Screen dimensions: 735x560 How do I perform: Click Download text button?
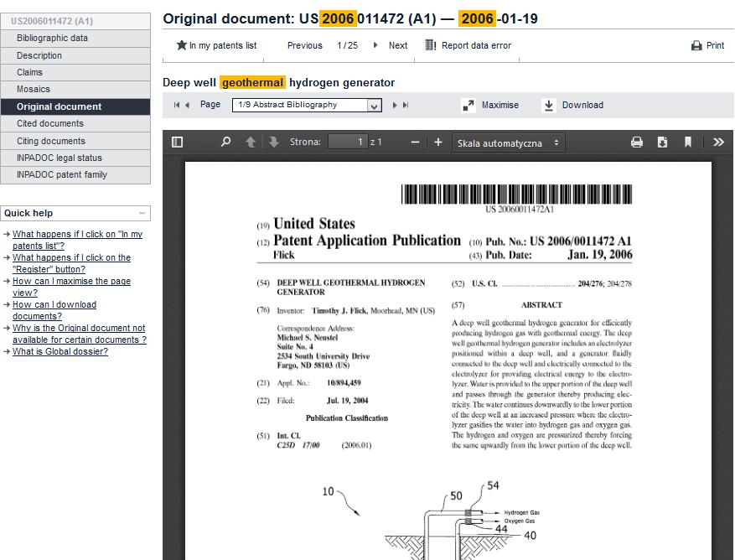[582, 105]
